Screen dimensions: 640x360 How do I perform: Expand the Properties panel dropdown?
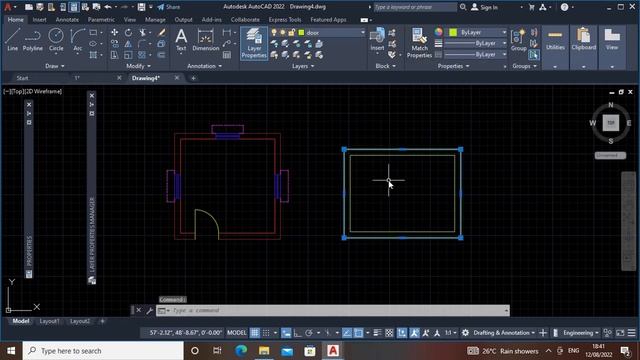[453, 66]
